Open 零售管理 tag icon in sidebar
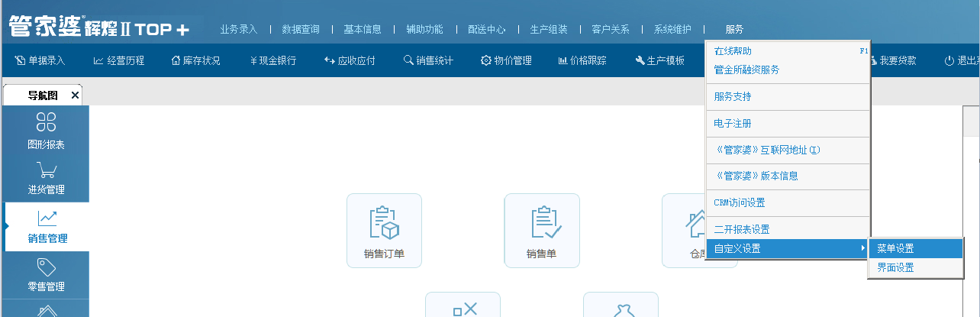The image size is (980, 317). coord(46,275)
